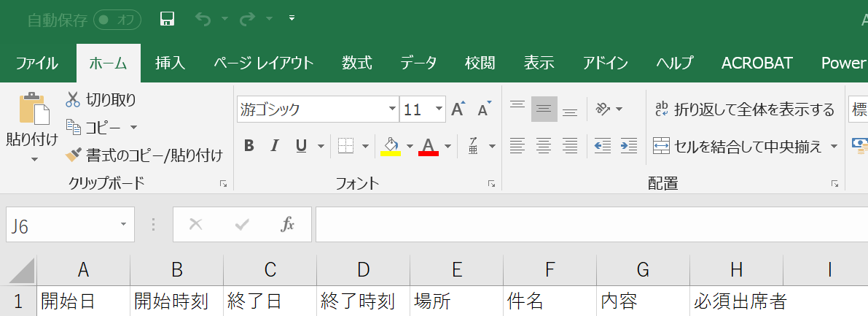Expand the font size 11 dropdown
This screenshot has width=868, height=316.
439,109
